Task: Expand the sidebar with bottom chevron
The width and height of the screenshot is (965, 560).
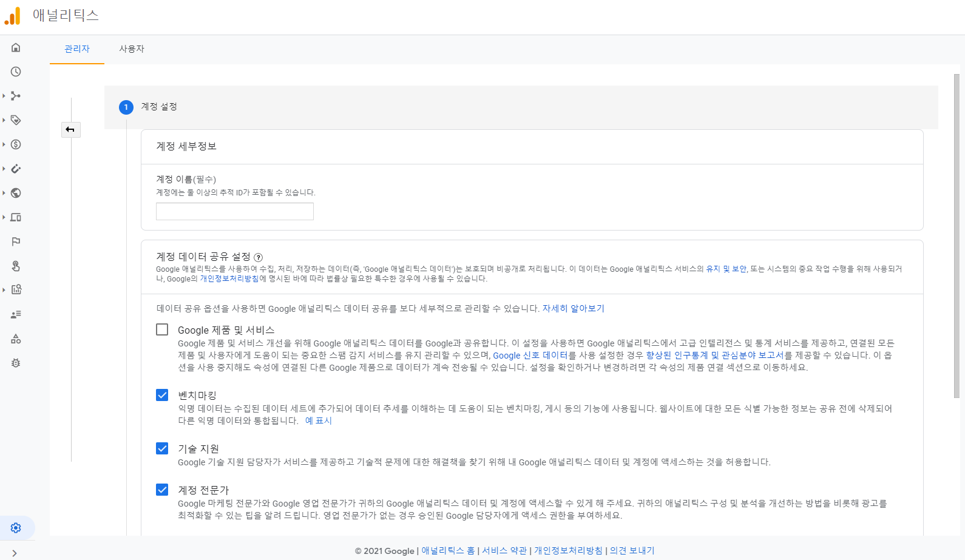Action: point(15,553)
